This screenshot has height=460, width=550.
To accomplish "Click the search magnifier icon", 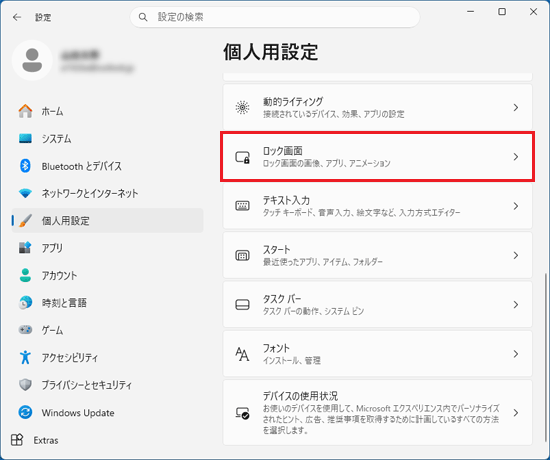I will click(143, 17).
